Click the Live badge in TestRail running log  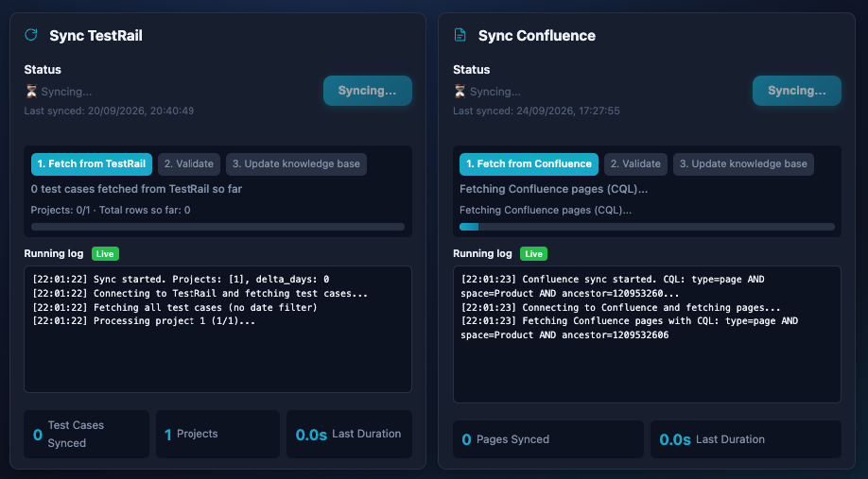point(105,254)
